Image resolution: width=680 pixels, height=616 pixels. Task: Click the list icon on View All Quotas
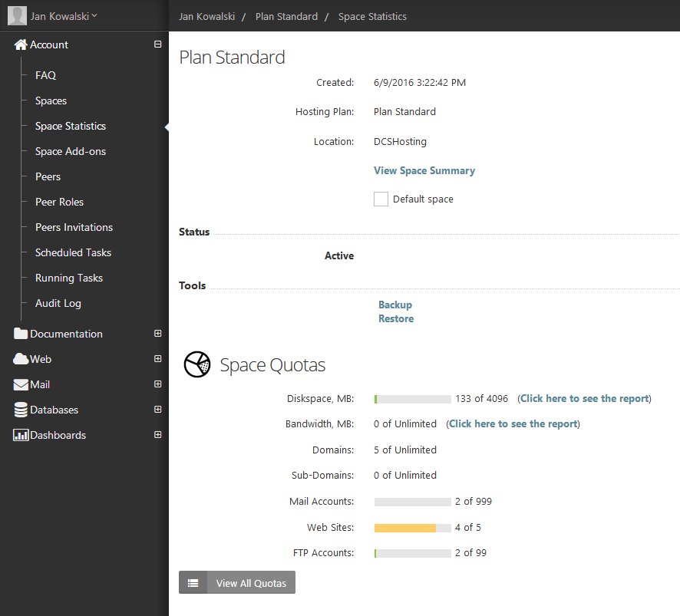[x=193, y=583]
